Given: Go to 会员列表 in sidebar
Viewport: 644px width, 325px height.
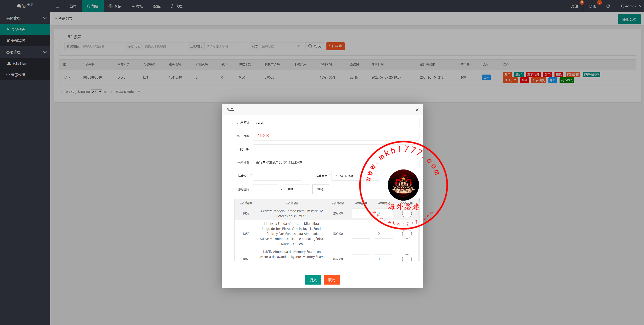Looking at the screenshot, I should click(25, 29).
